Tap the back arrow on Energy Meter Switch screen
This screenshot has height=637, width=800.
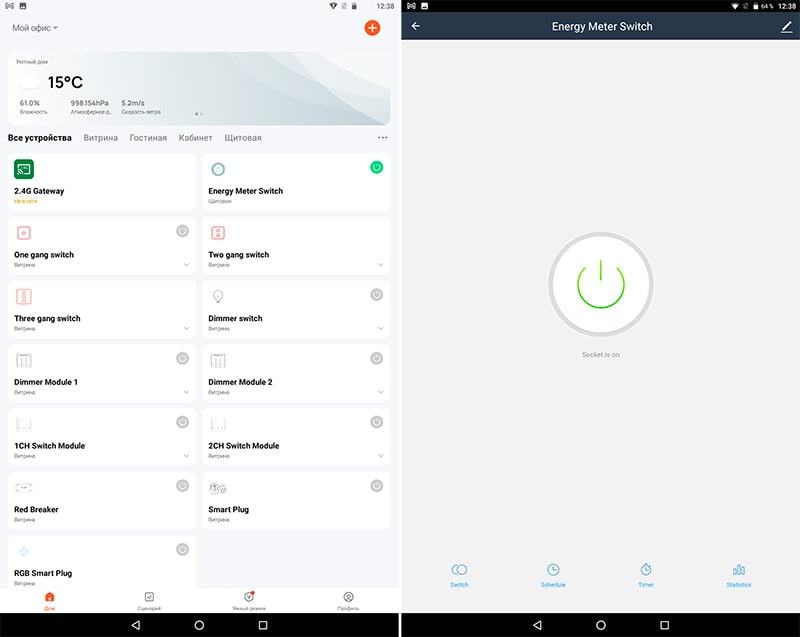417,26
